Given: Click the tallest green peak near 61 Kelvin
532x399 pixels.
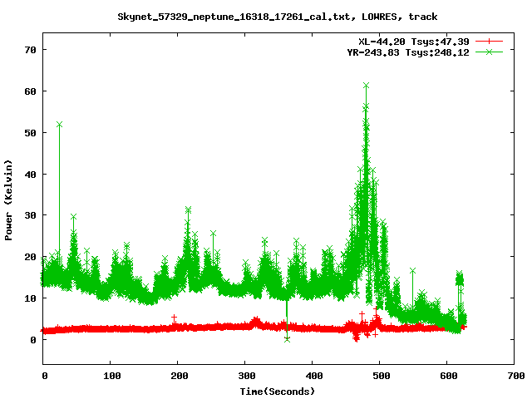Looking at the screenshot, I should pos(366,85).
